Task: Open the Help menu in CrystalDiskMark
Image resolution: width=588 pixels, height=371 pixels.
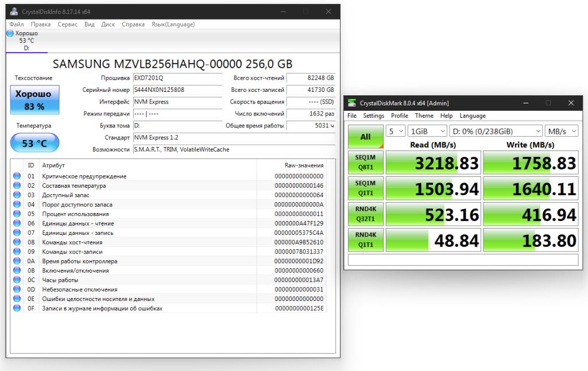Action: [x=446, y=115]
